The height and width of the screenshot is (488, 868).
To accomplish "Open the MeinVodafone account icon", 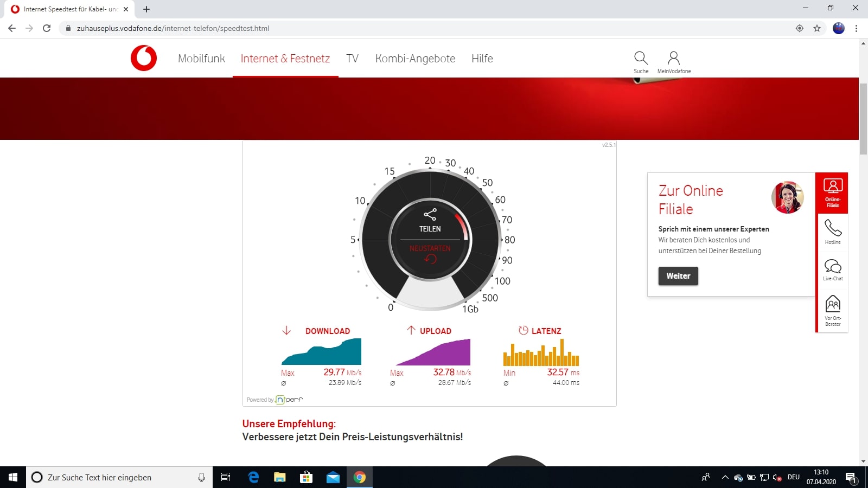I will [674, 62].
